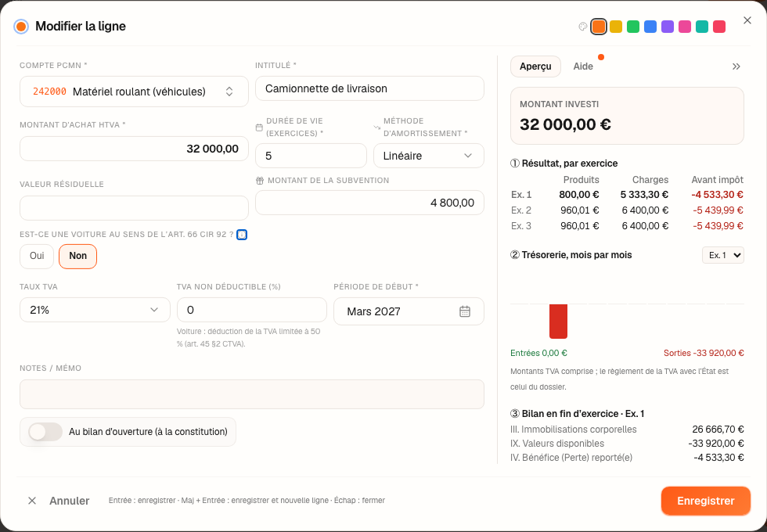Click Ex. 2 row label in Résultat table

point(521,210)
